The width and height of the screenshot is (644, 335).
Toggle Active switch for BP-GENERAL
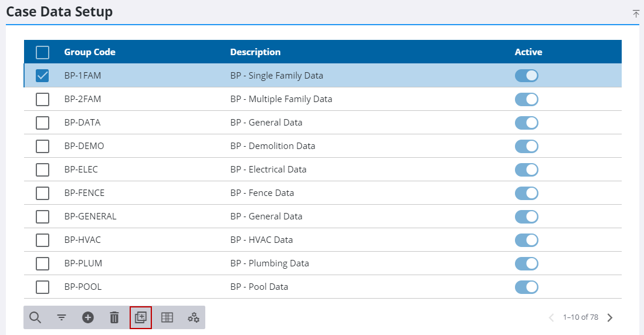[x=527, y=216]
